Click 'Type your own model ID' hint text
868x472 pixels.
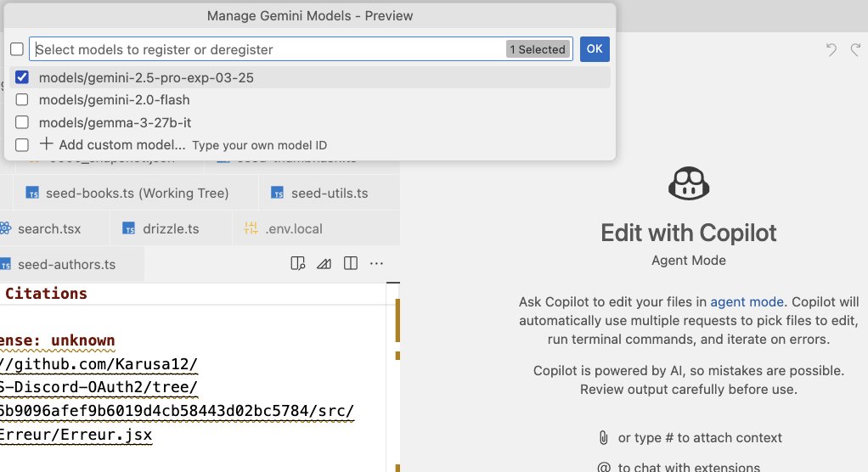260,145
